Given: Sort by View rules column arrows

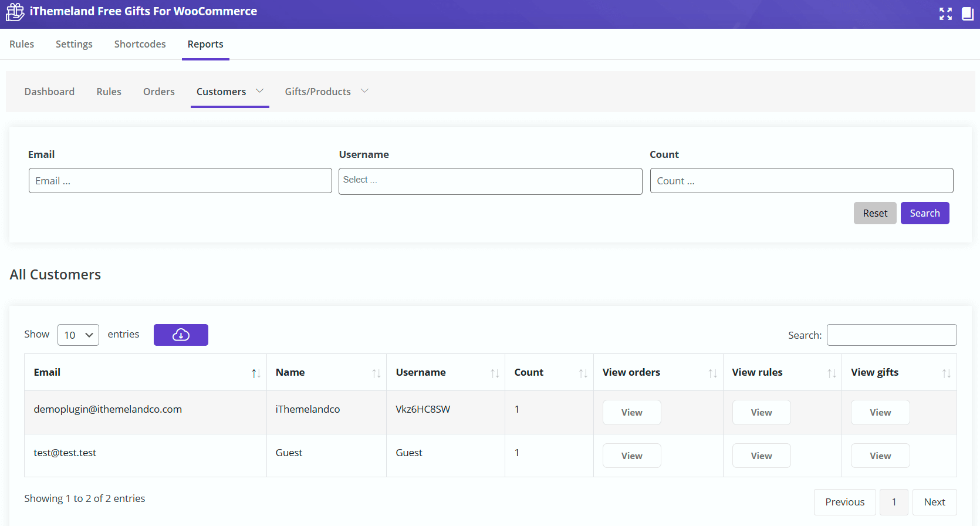Looking at the screenshot, I should click(x=832, y=373).
